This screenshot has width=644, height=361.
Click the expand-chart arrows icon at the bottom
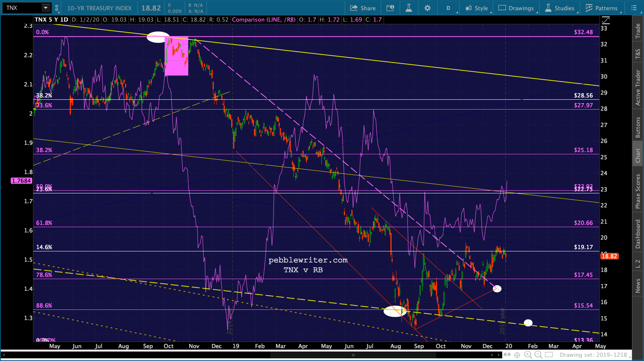tap(507, 355)
